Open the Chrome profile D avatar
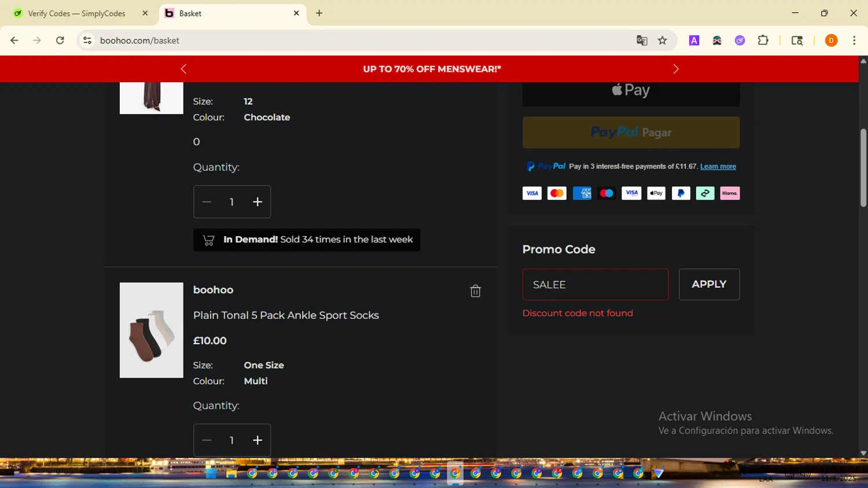 coord(831,41)
